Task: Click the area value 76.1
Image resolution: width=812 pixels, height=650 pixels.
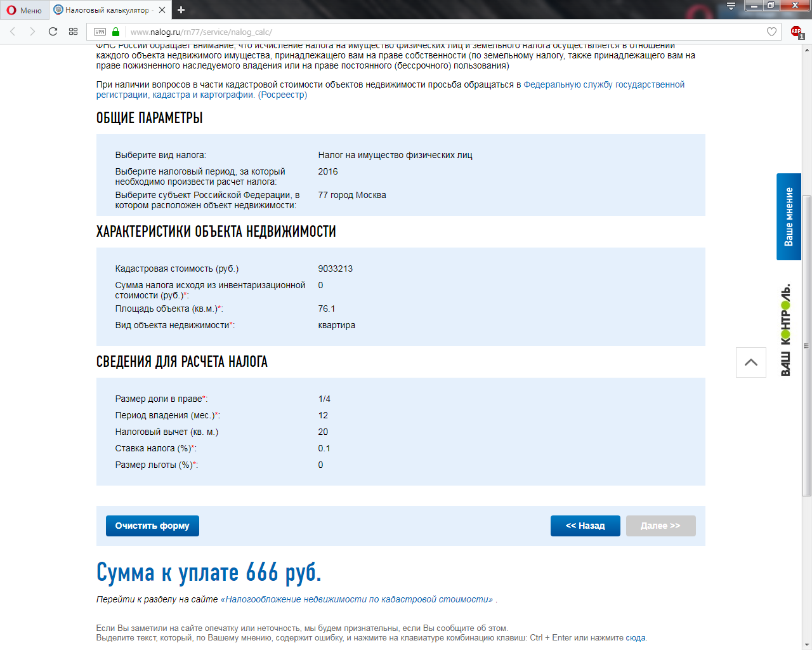Action: click(x=326, y=308)
